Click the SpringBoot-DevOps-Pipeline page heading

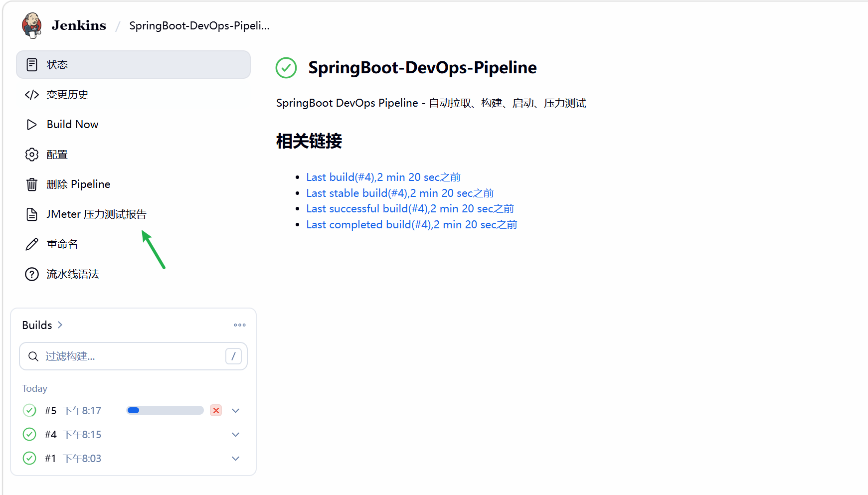point(422,68)
